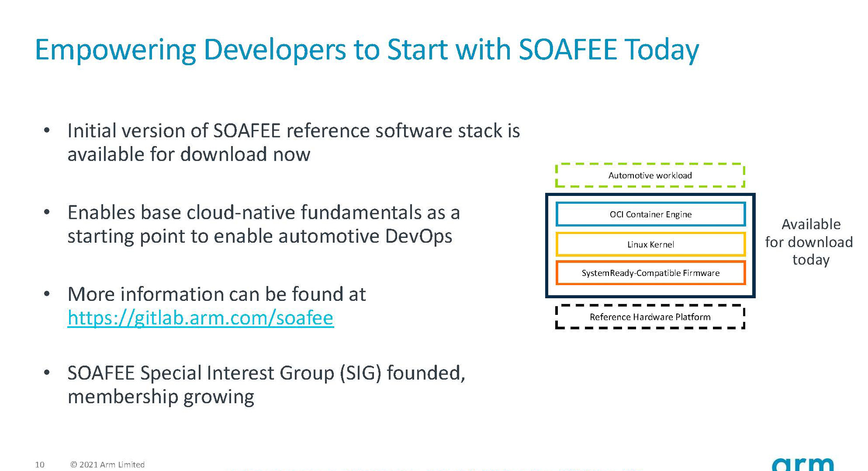Select the '© 2021 Arm Limited' footer text
The height and width of the screenshot is (471, 868).
pos(108,464)
